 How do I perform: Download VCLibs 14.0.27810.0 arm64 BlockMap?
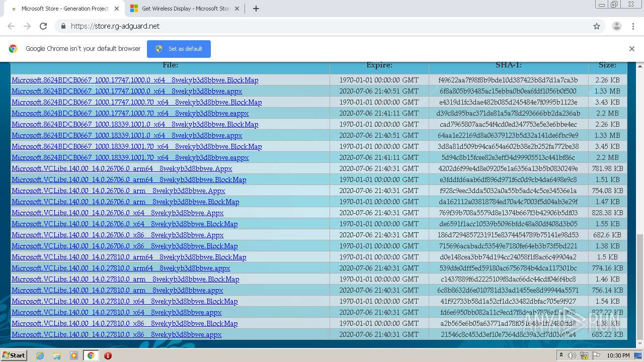coord(129,257)
